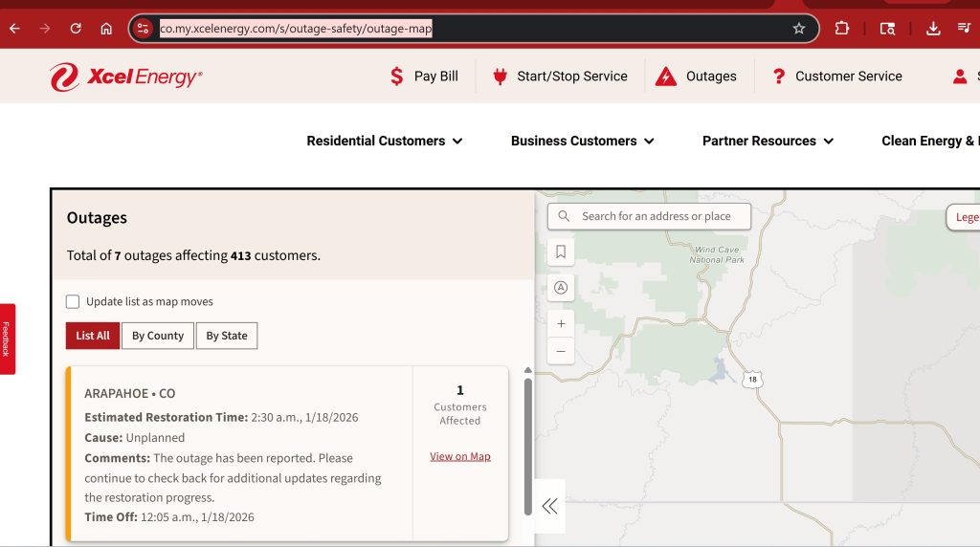Click the map bookmark icon
The width and height of the screenshot is (980, 547).
(561, 252)
